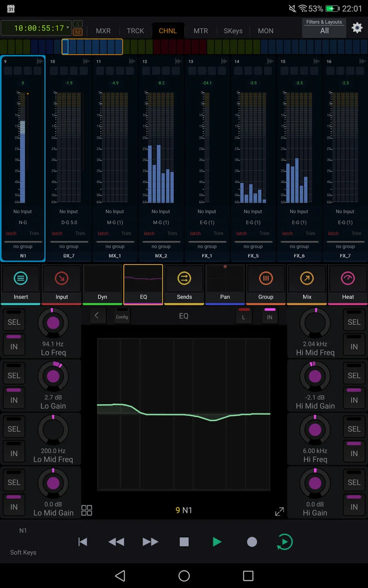
Task: Collapse the EQ panel with back chevron
Action: (x=97, y=316)
